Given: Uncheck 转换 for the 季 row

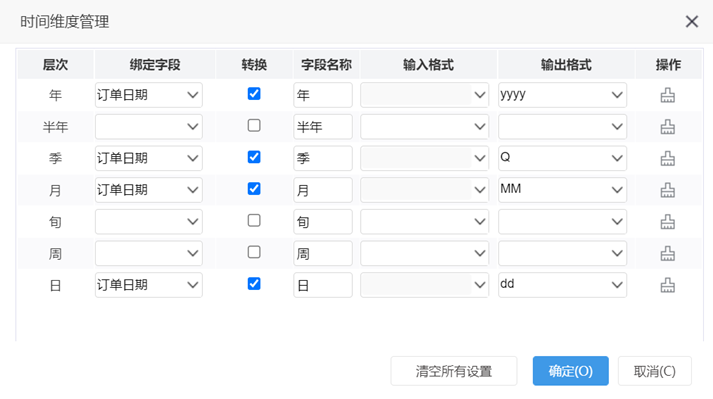Looking at the screenshot, I should click(254, 157).
